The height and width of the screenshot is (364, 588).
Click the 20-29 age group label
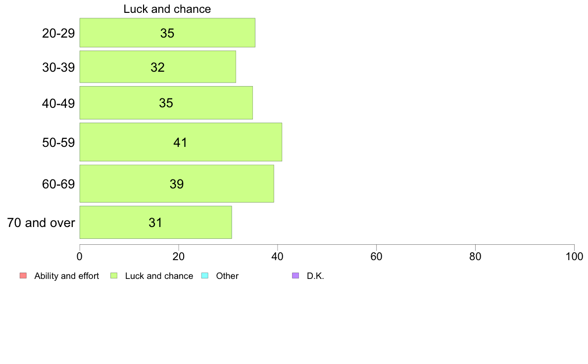point(58,33)
